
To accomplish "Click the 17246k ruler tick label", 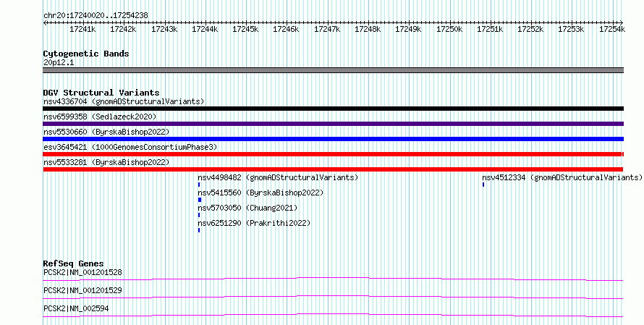I will 287,29.
